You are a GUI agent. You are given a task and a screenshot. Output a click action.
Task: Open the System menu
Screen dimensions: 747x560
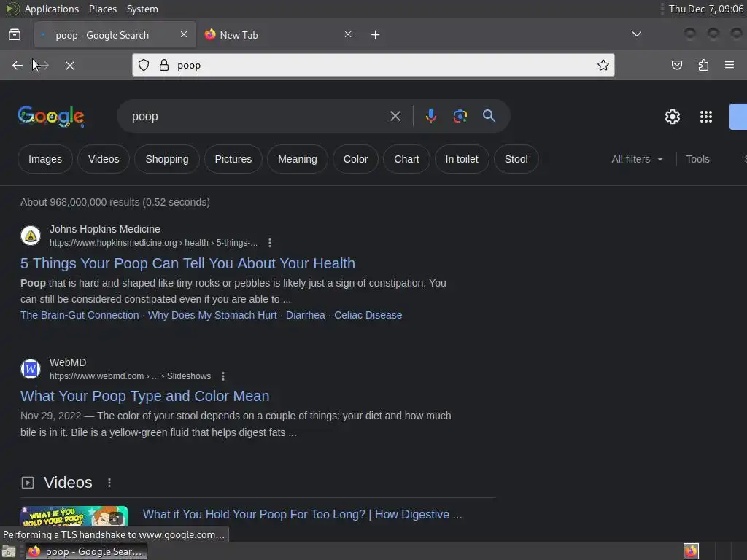coord(142,9)
